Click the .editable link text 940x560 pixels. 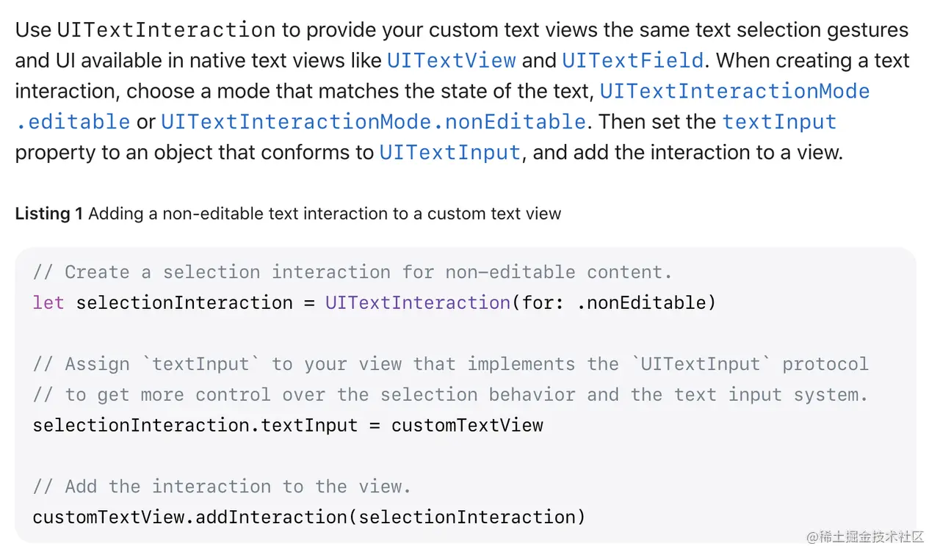(73, 122)
